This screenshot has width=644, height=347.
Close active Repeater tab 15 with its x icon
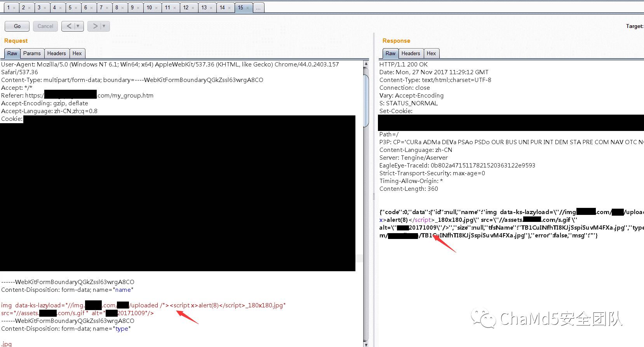click(x=247, y=8)
